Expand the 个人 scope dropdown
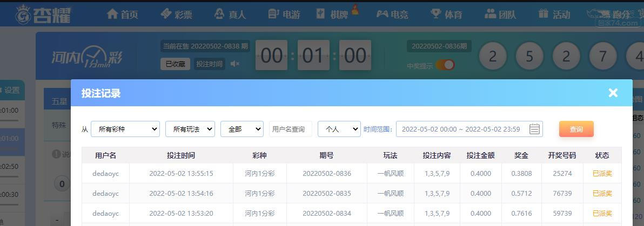The width and height of the screenshot is (644, 226). 339,129
